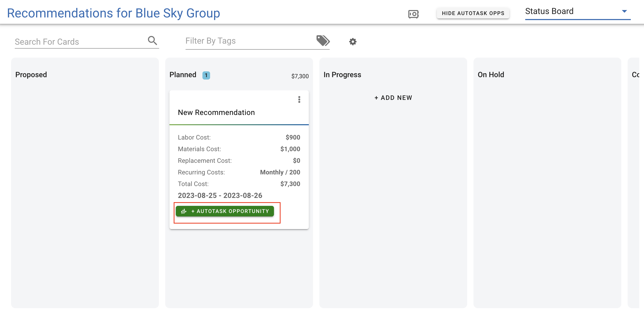
Task: Click Add New in In Progress
Action: pyautogui.click(x=393, y=98)
